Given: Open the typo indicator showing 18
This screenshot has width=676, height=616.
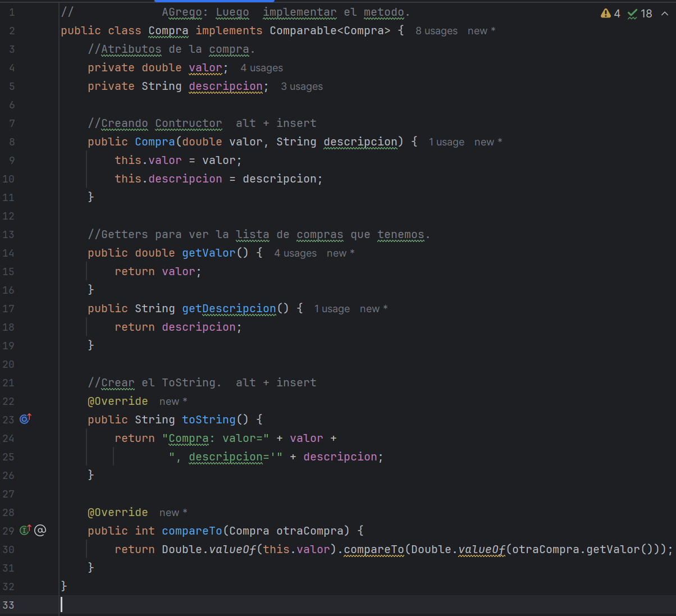Looking at the screenshot, I should (640, 13).
